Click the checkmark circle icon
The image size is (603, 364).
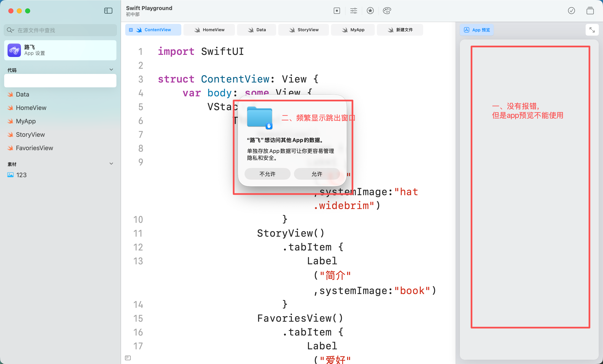(x=571, y=10)
